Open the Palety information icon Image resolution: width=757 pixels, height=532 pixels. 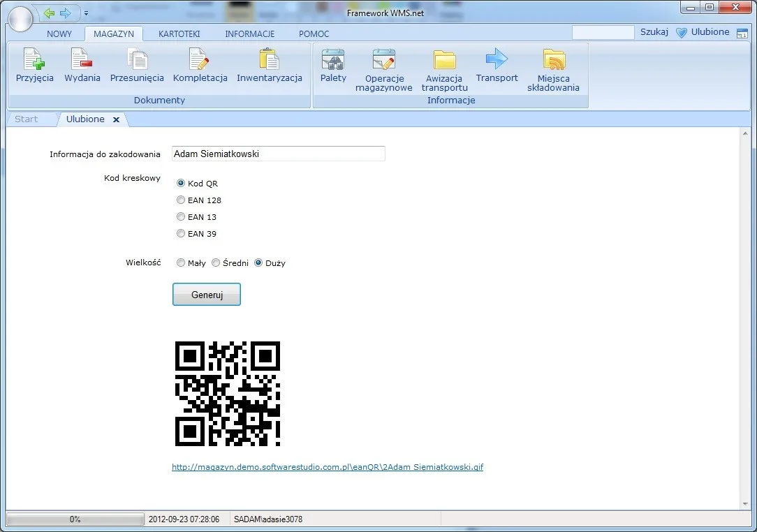333,65
